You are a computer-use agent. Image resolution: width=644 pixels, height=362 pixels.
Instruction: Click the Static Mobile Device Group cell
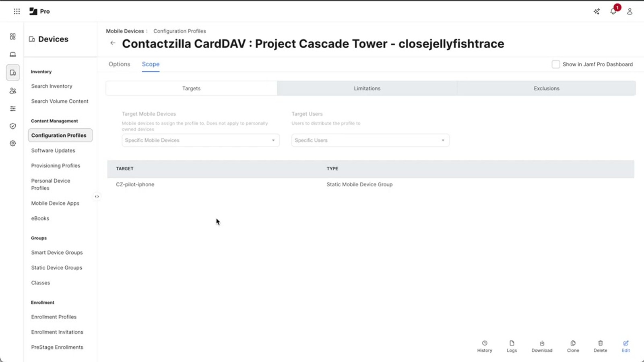359,185
